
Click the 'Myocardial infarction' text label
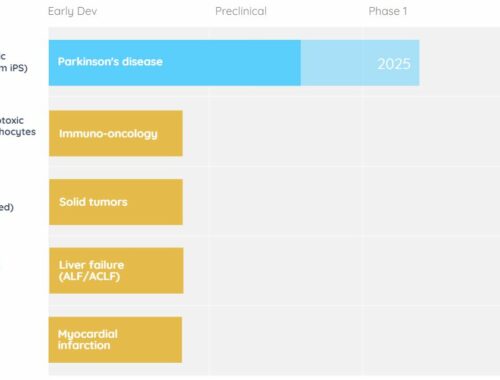[88, 340]
